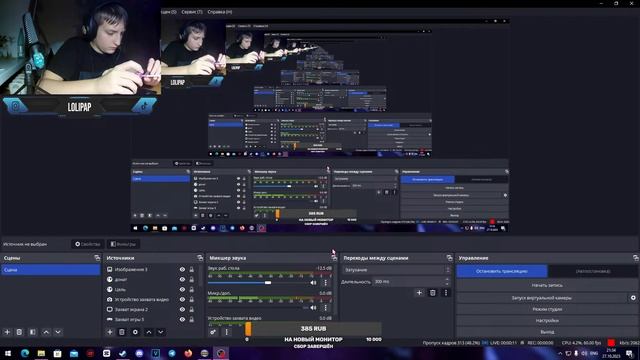Move source up arrow in Sources panel
Screen dimensions: 640x360
pos(149,332)
